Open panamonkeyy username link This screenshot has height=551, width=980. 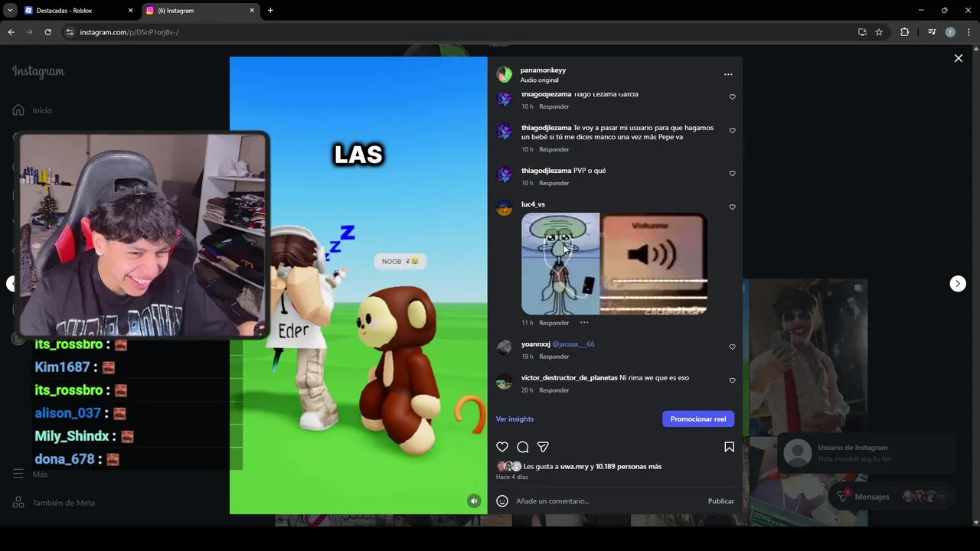543,70
